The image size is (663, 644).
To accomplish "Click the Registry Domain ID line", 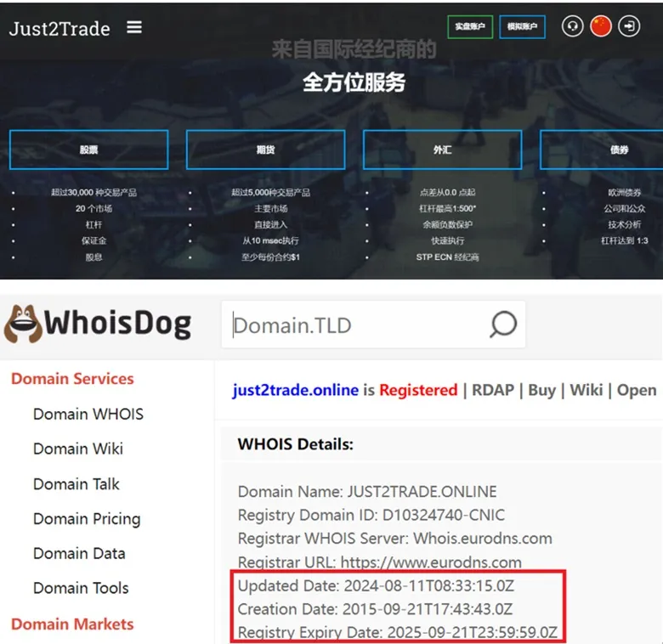I will (371, 515).
